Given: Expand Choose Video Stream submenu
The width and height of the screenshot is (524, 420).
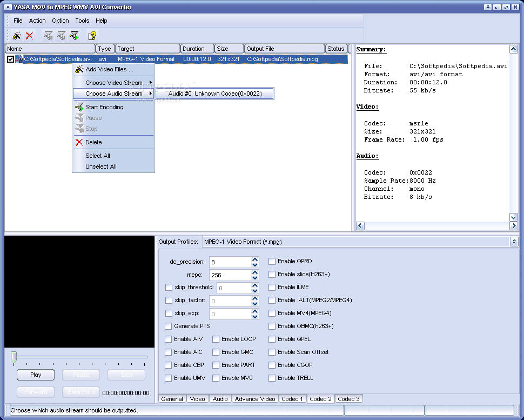Looking at the screenshot, I should pyautogui.click(x=113, y=83).
